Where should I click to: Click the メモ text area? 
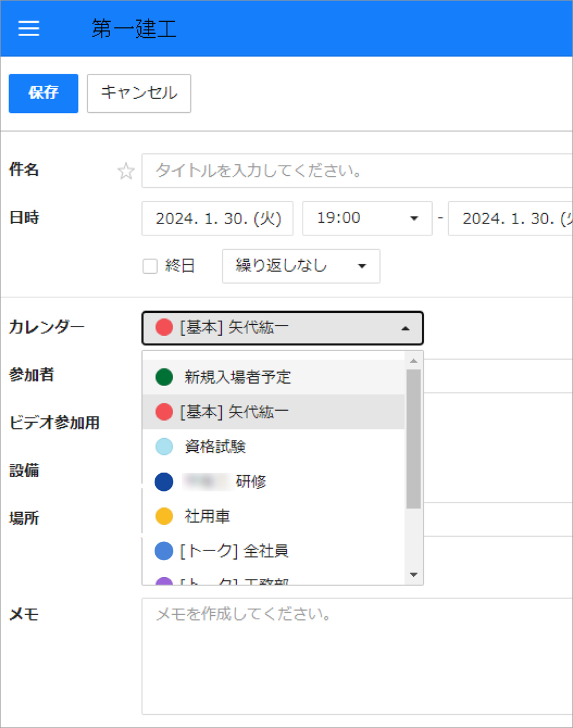(355, 656)
